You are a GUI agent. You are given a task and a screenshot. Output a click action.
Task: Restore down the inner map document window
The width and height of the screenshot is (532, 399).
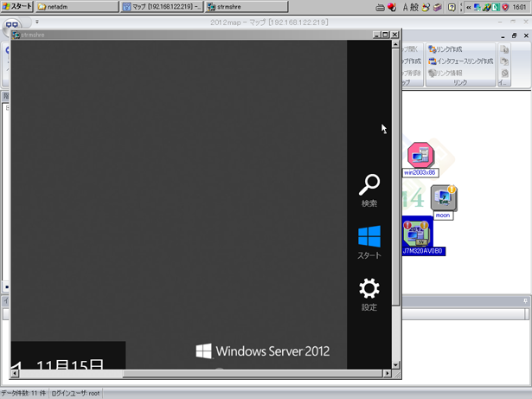click(x=515, y=35)
